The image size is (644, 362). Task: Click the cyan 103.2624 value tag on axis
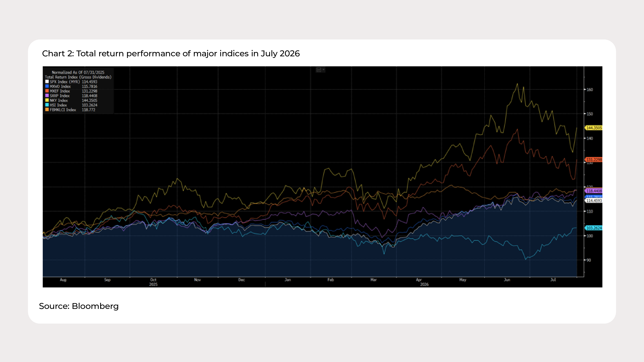(594, 228)
